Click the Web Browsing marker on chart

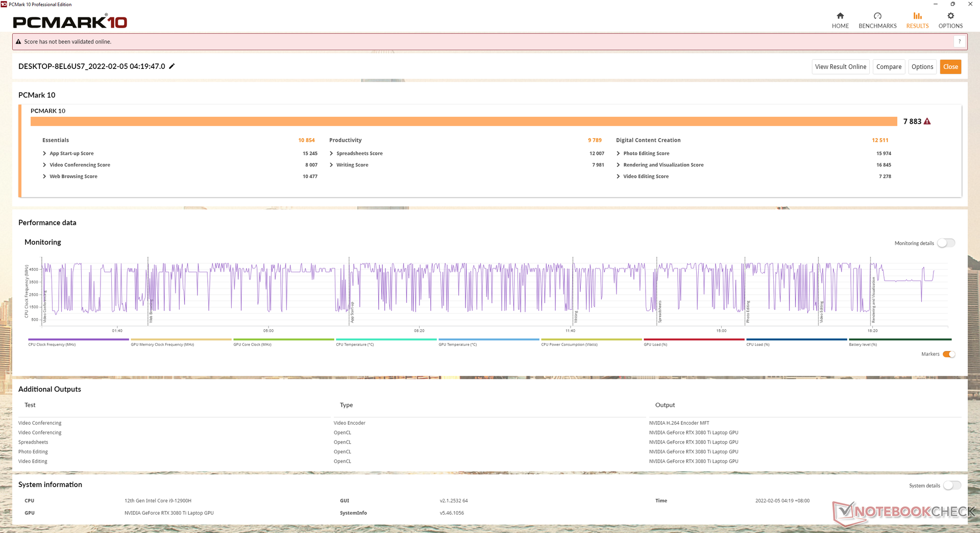[x=151, y=311]
